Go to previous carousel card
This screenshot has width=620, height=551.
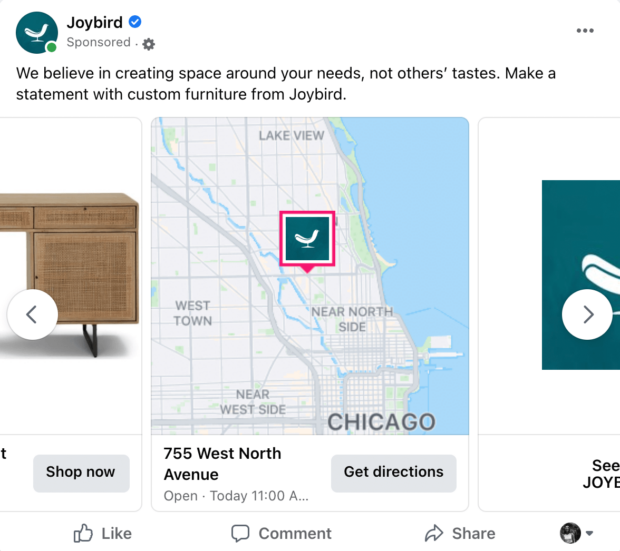click(x=32, y=315)
